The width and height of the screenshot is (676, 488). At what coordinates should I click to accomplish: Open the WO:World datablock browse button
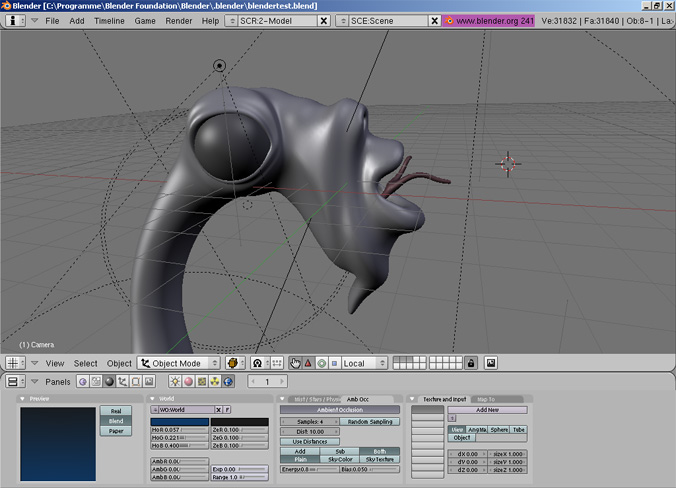154,410
